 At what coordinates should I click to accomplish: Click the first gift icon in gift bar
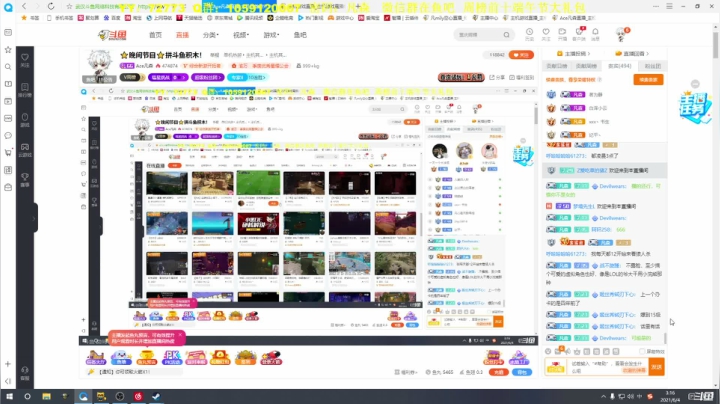pos(96,357)
